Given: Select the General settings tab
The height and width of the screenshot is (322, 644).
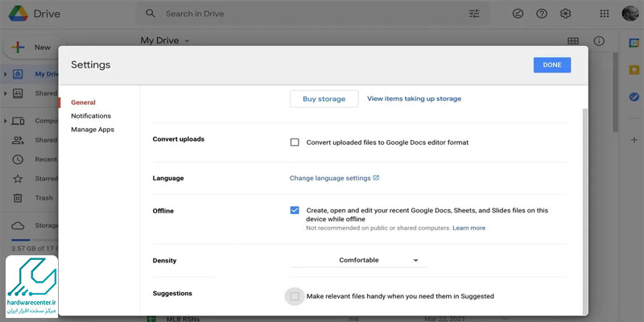Looking at the screenshot, I should [84, 102].
